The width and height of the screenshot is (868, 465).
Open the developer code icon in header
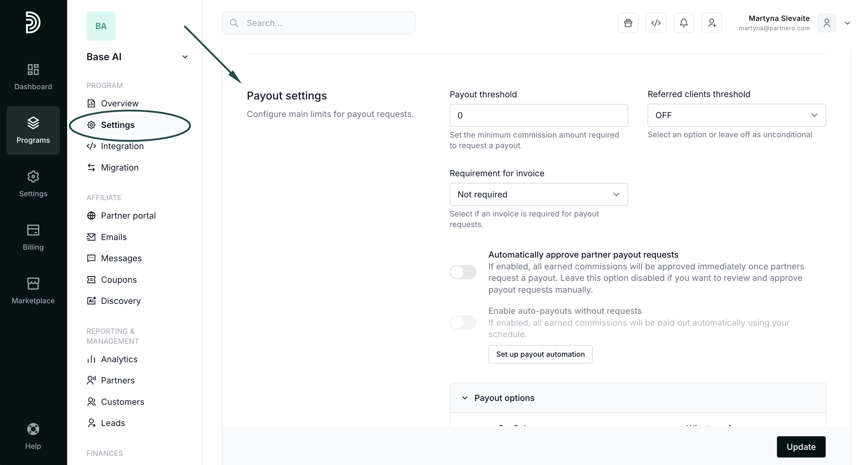pyautogui.click(x=656, y=23)
